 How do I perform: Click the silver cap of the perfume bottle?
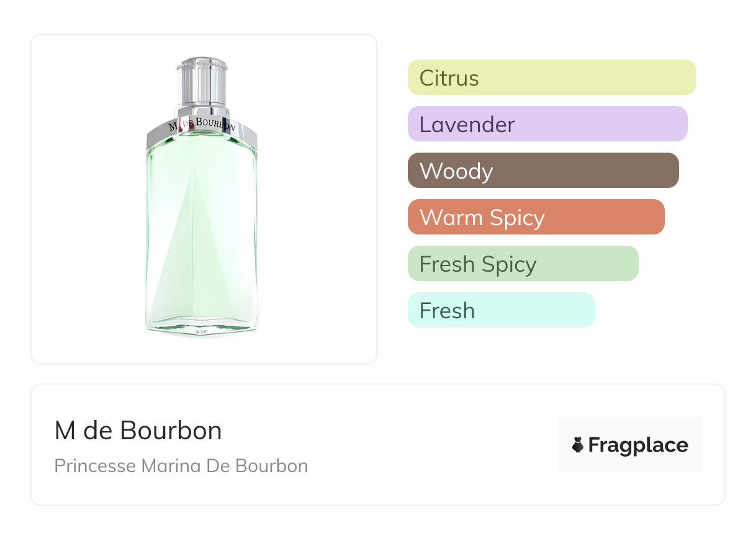tap(202, 84)
